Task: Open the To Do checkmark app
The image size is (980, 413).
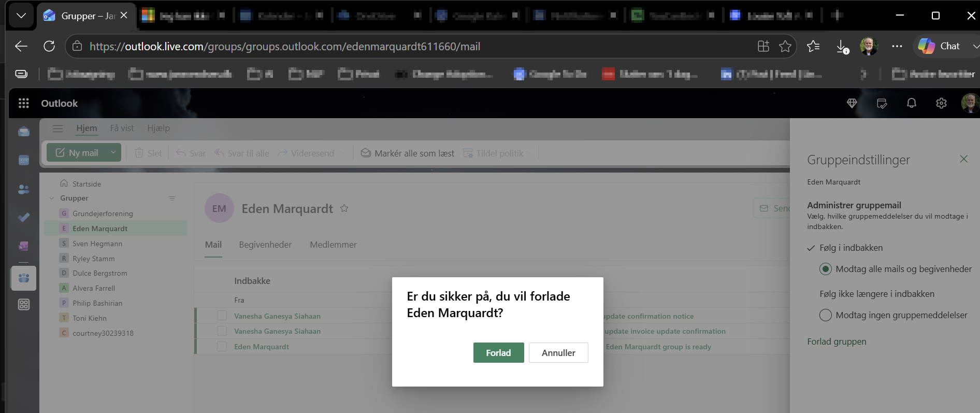Action: coord(24,217)
